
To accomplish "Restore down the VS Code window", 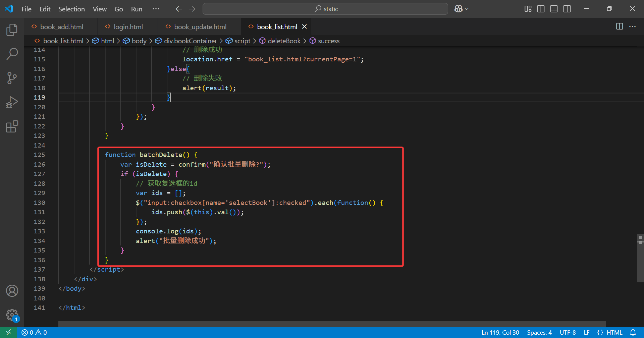I will pyautogui.click(x=609, y=9).
